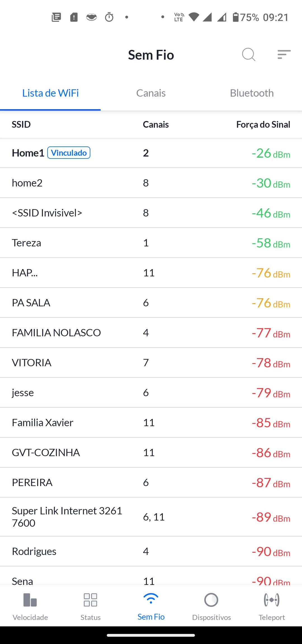Switch to the Bluetooth tab
This screenshot has height=644, width=302.
252,93
